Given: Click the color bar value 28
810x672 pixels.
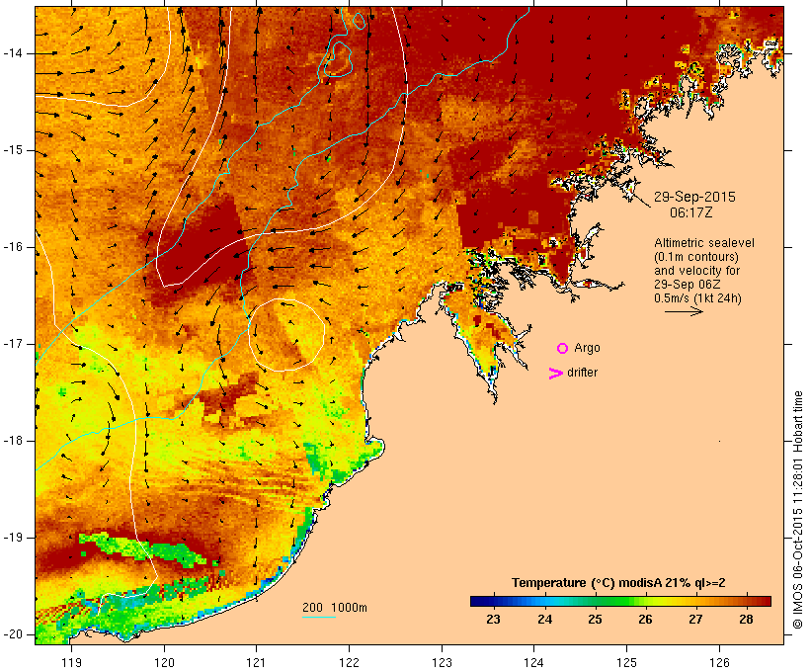Looking at the screenshot, I should (x=746, y=620).
